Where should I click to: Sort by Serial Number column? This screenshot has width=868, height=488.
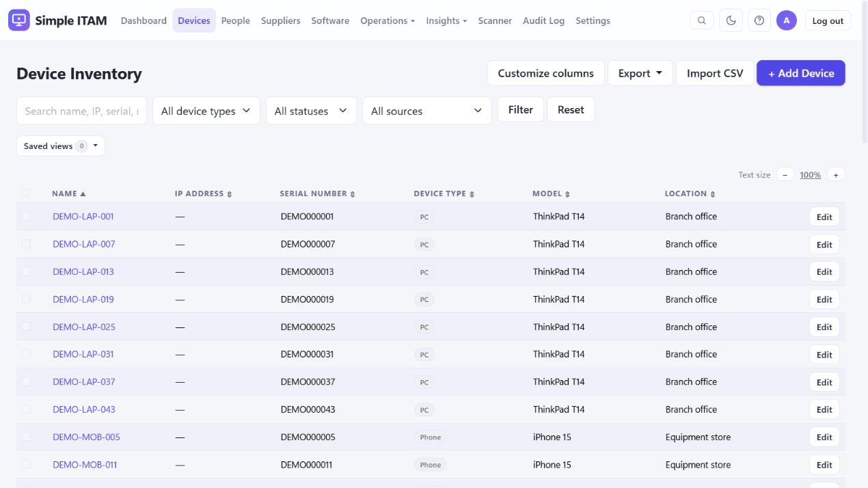tap(317, 194)
